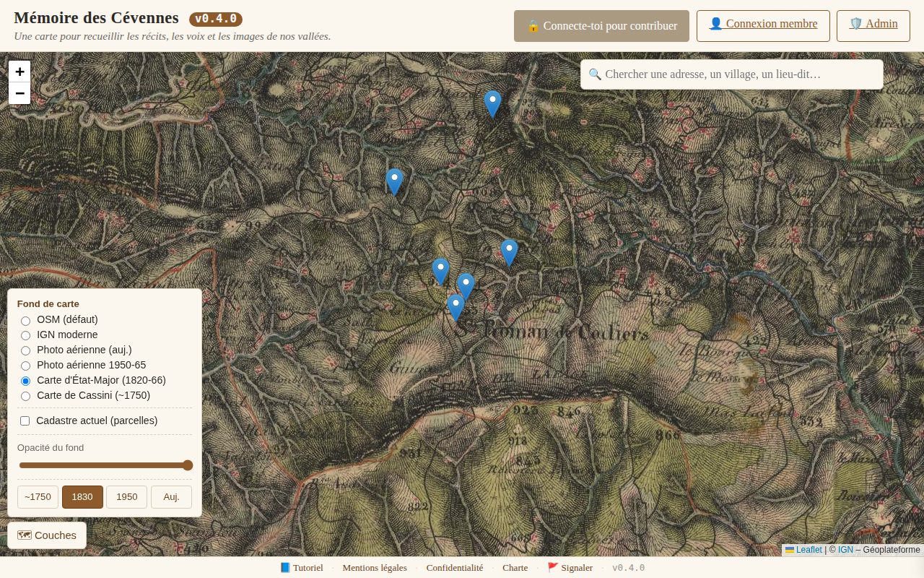Zoom out on the map

tap(19, 93)
